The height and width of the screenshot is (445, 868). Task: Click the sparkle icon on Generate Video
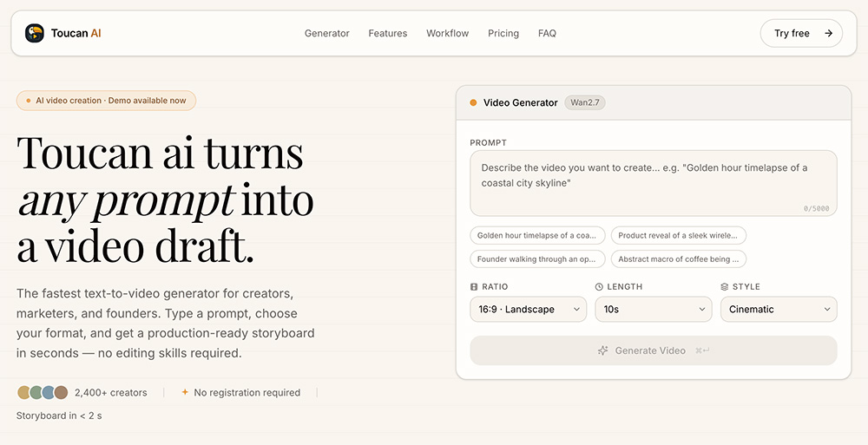603,350
